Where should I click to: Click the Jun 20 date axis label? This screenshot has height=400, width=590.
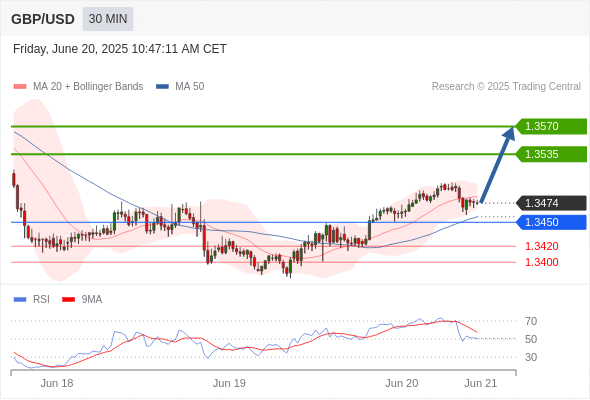pyautogui.click(x=401, y=383)
